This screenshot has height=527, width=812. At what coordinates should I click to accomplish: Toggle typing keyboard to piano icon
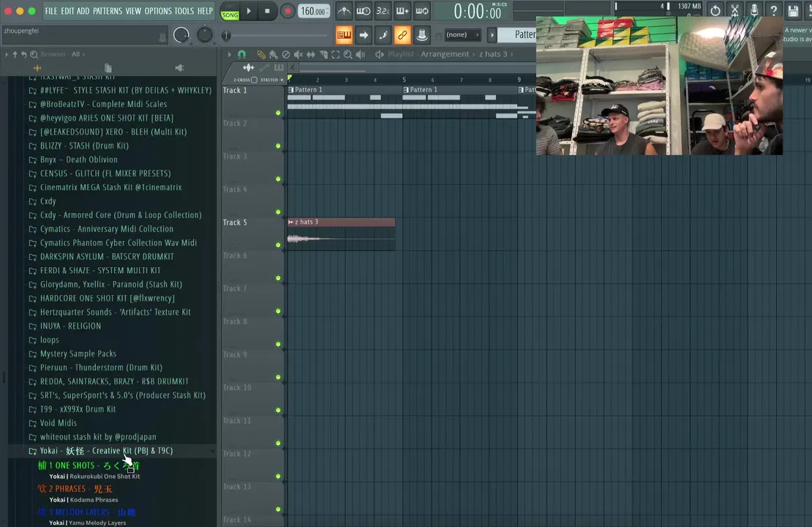(x=344, y=34)
